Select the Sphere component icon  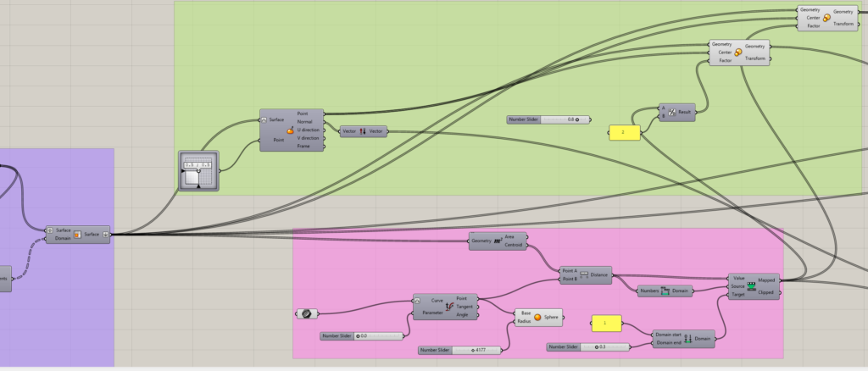[x=538, y=318]
